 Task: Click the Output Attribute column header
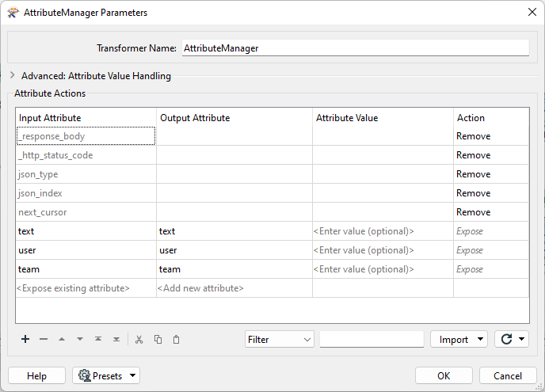pyautogui.click(x=234, y=118)
